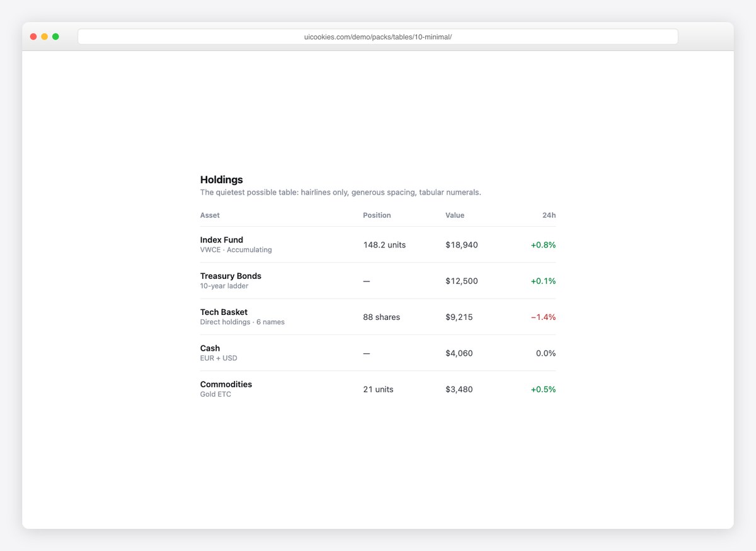Screen dimensions: 756x551
Task: Click the EUR + USD subtitle
Action: click(219, 358)
